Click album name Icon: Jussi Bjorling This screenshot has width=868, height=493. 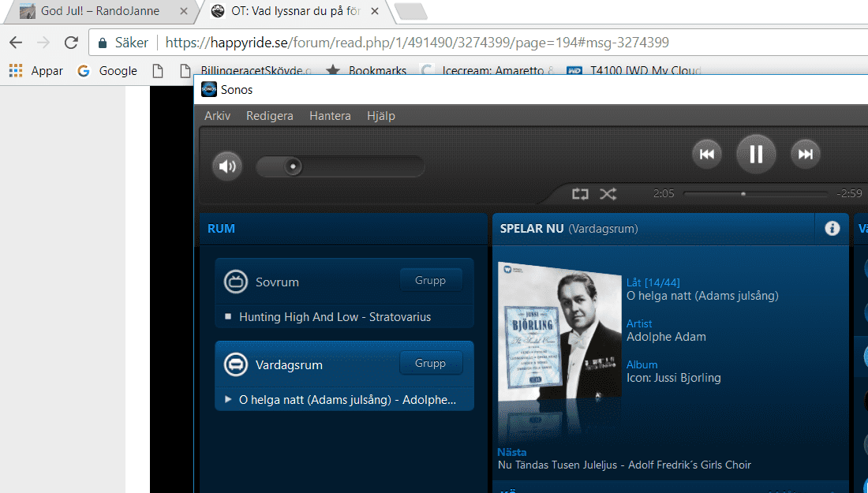coord(674,378)
